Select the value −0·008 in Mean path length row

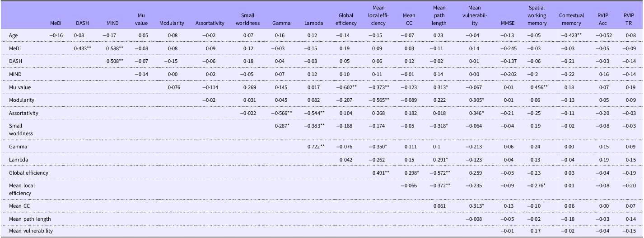coord(475,219)
